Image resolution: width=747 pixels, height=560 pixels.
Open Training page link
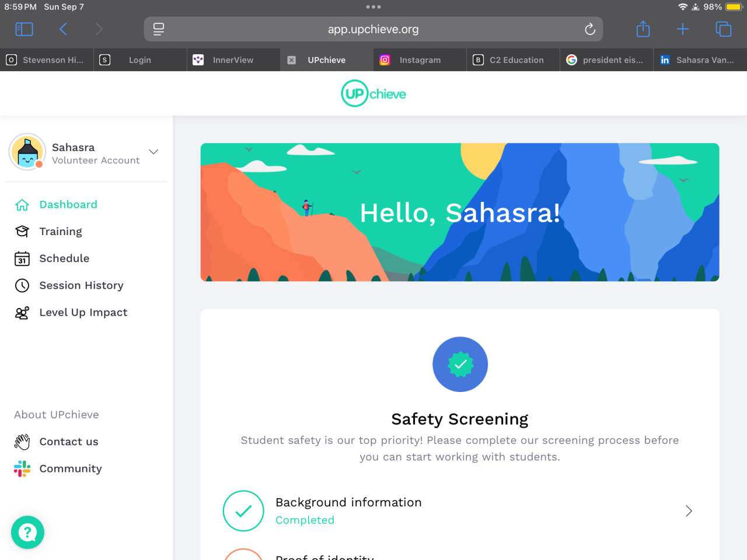(61, 232)
